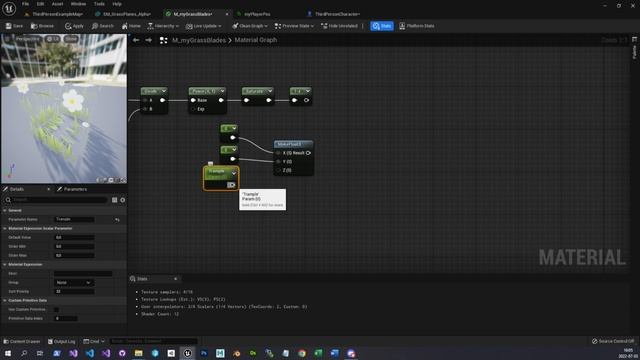Click the Slider Min field

click(x=74, y=246)
